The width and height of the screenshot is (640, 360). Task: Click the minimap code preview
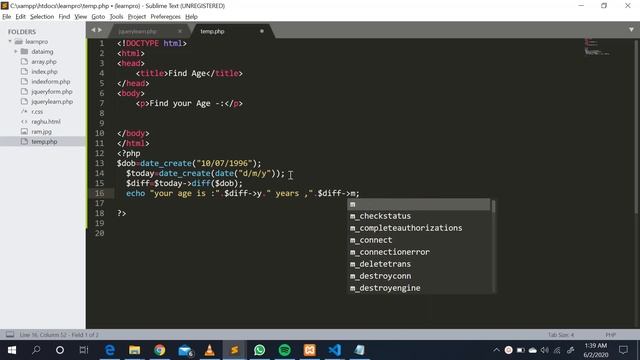(x=597, y=47)
